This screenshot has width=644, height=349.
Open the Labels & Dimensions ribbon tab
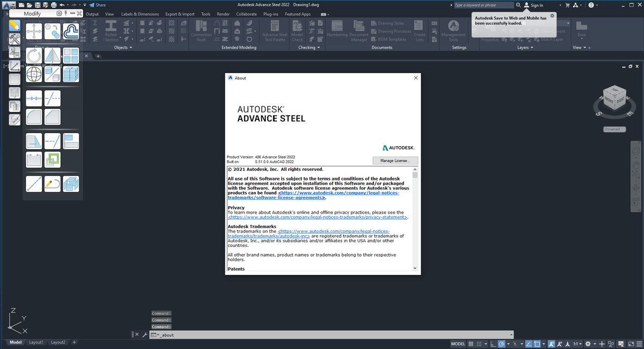(x=140, y=14)
